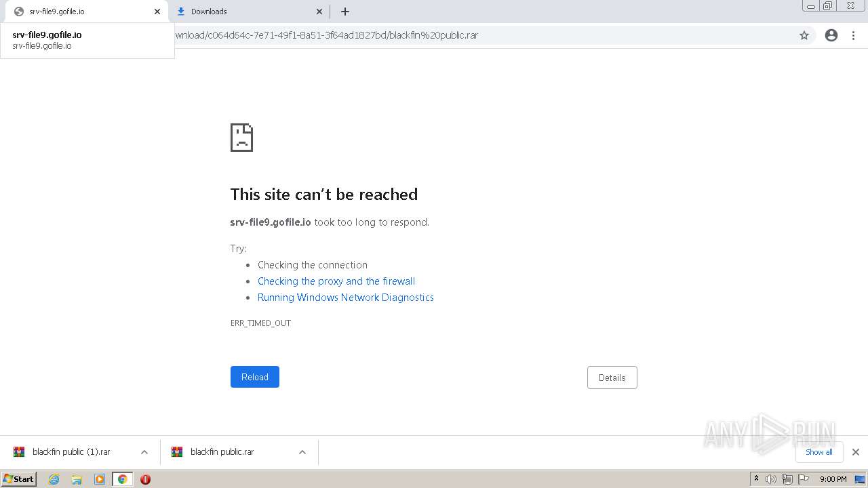The image size is (868, 488).
Task: Open a new tab with plus button
Action: pos(345,12)
